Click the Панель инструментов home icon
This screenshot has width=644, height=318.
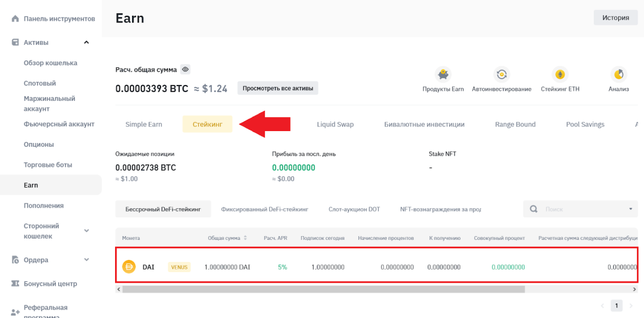(x=15, y=18)
